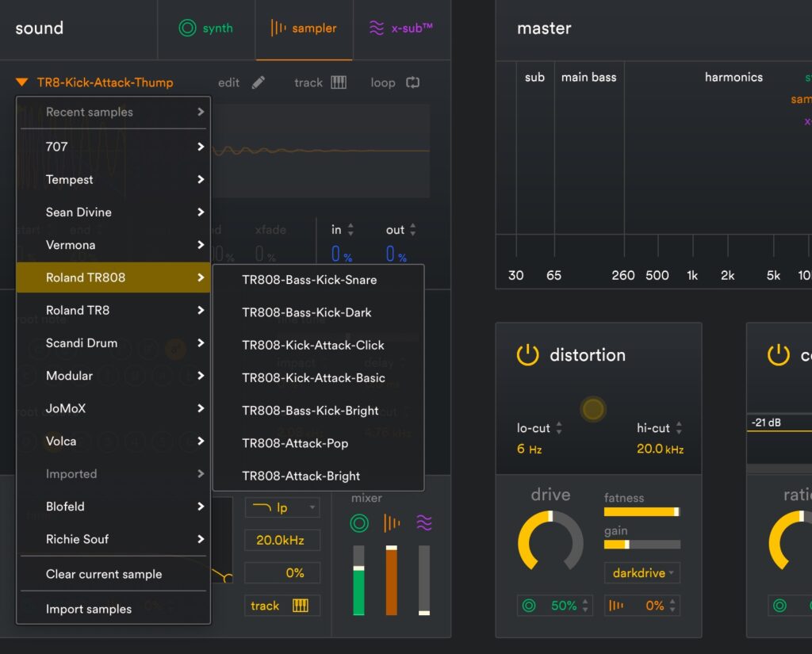Expand the Roland TR8 submenu
Screen dimensions: 812x654
tap(113, 311)
